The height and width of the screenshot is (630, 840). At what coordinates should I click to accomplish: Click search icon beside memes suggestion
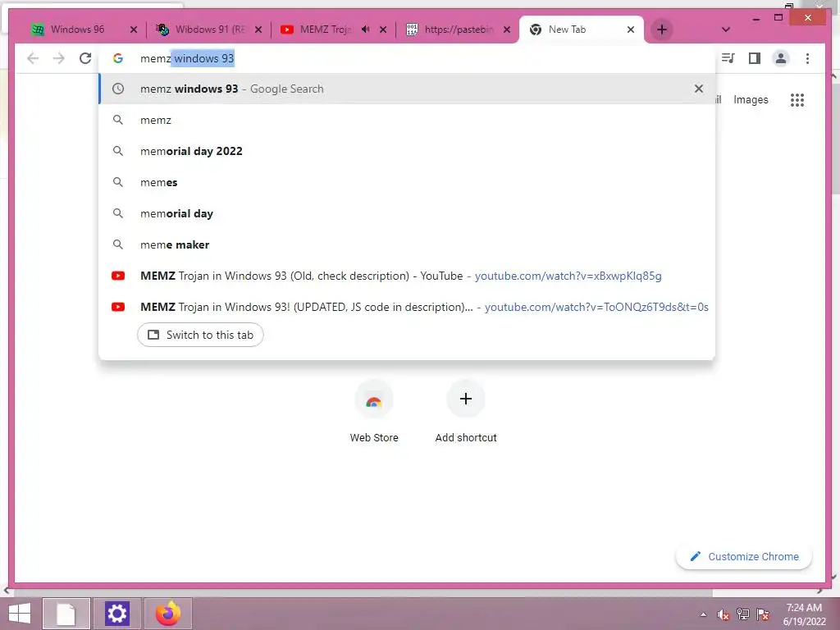pyautogui.click(x=118, y=182)
